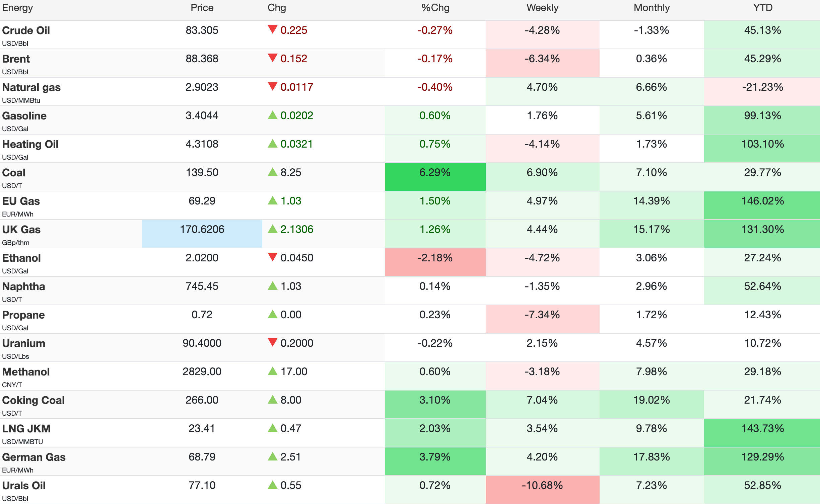
Task: Open the German Gas commodity link
Action: pos(33,457)
